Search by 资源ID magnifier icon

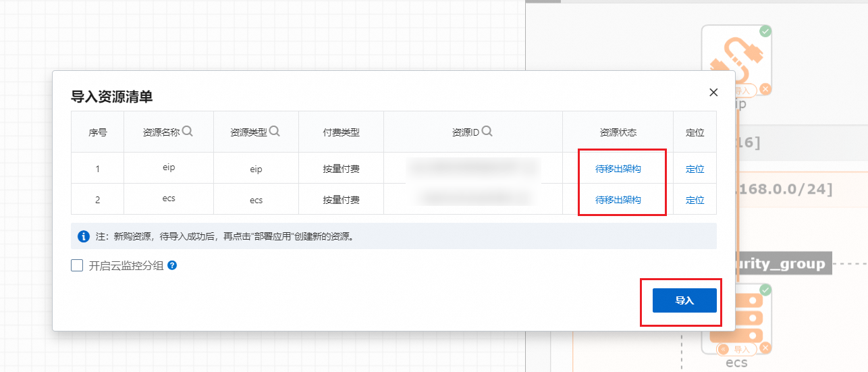tap(487, 131)
